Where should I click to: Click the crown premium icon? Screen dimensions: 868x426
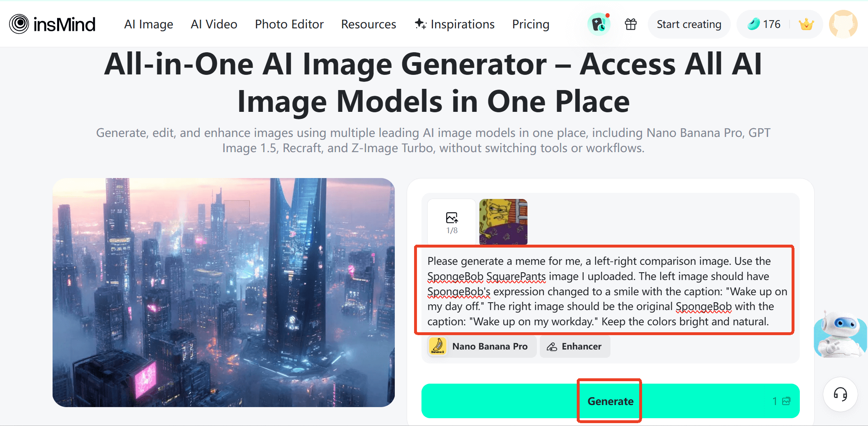click(806, 24)
